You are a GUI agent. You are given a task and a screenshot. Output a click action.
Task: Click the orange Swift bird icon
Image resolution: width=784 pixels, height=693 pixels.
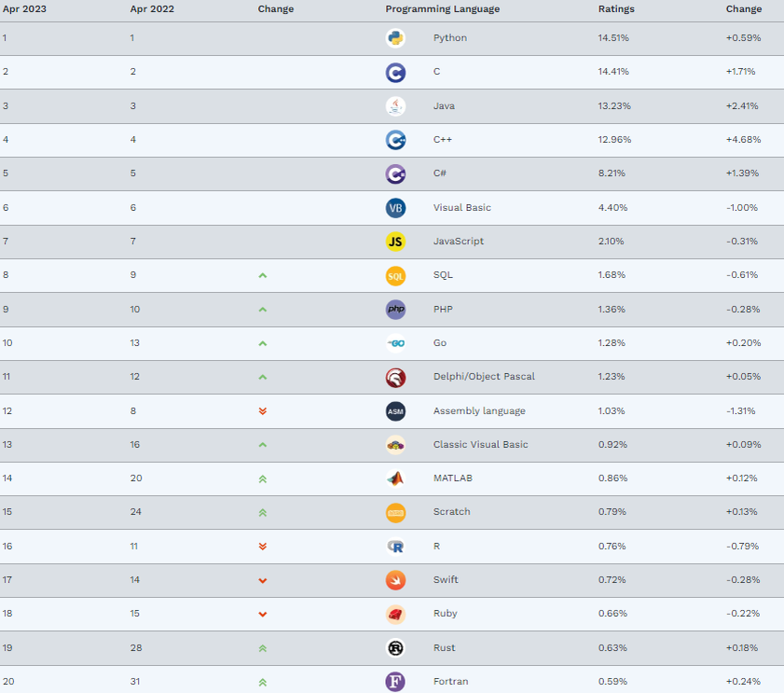395,580
